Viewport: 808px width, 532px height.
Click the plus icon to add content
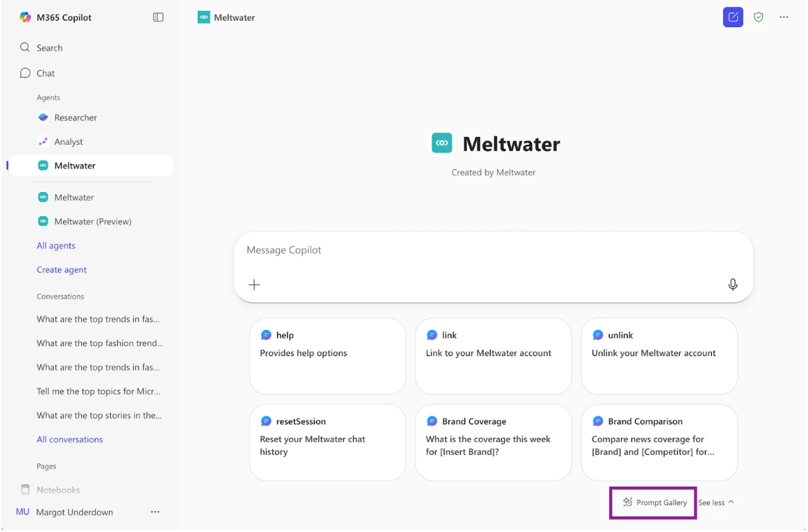click(x=255, y=285)
